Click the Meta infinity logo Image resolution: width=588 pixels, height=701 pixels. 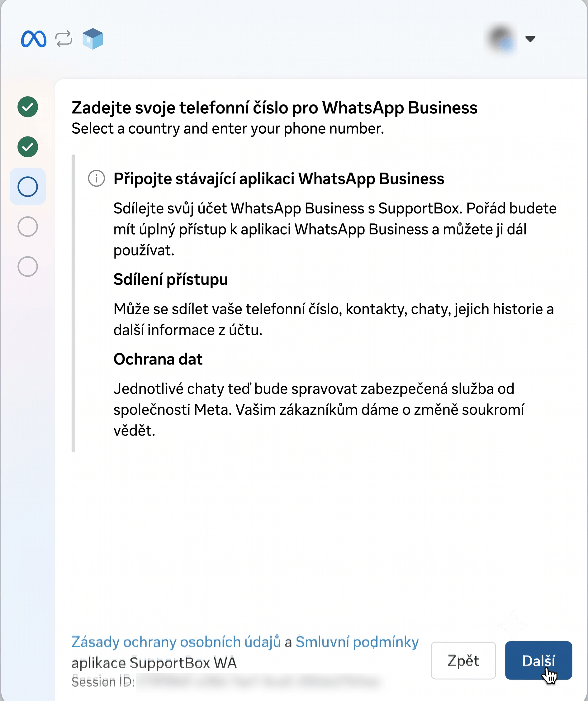(33, 39)
